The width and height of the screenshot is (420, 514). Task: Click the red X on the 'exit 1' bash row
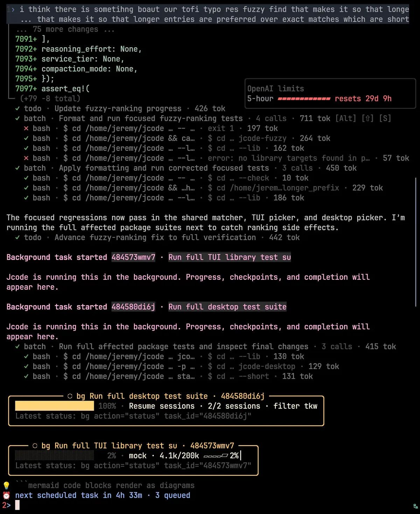point(26,128)
